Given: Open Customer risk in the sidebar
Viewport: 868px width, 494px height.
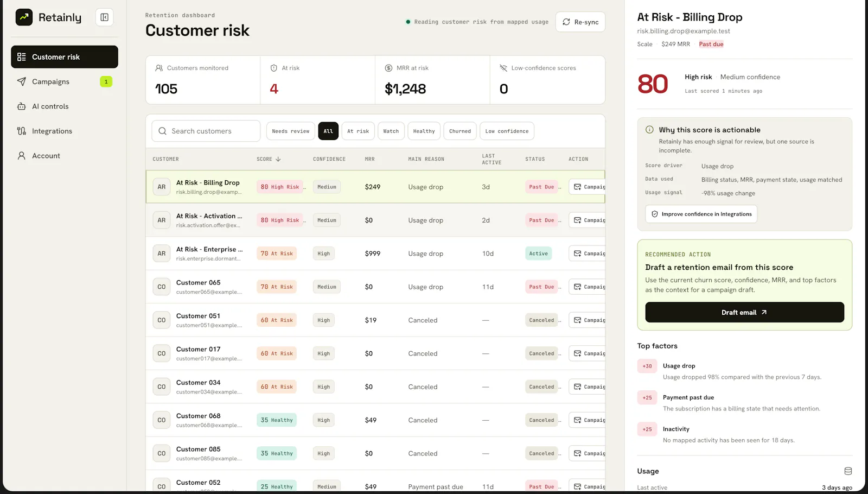Looking at the screenshot, I should click(x=65, y=57).
